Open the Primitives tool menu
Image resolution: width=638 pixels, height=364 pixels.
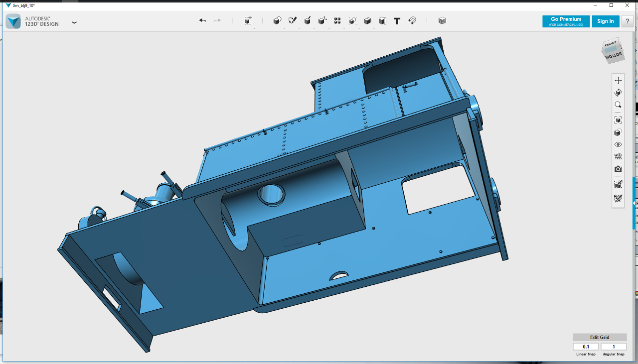pyautogui.click(x=278, y=20)
